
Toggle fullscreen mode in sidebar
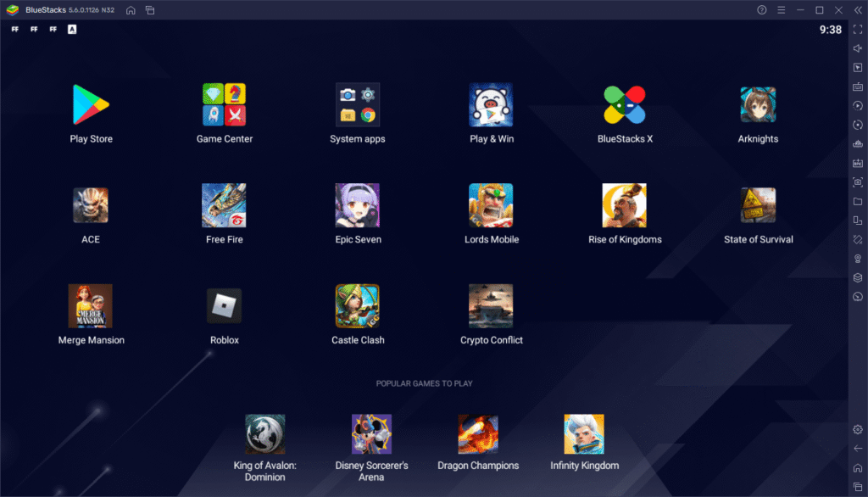point(858,30)
